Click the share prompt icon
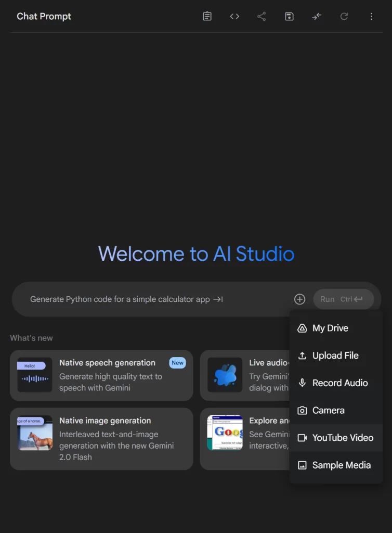This screenshot has height=533, width=392. (262, 16)
